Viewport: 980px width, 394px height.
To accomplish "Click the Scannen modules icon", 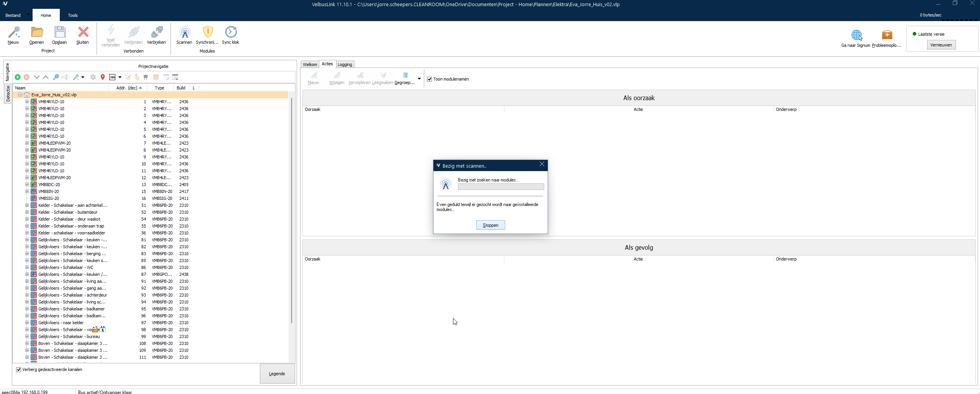I will click(184, 33).
